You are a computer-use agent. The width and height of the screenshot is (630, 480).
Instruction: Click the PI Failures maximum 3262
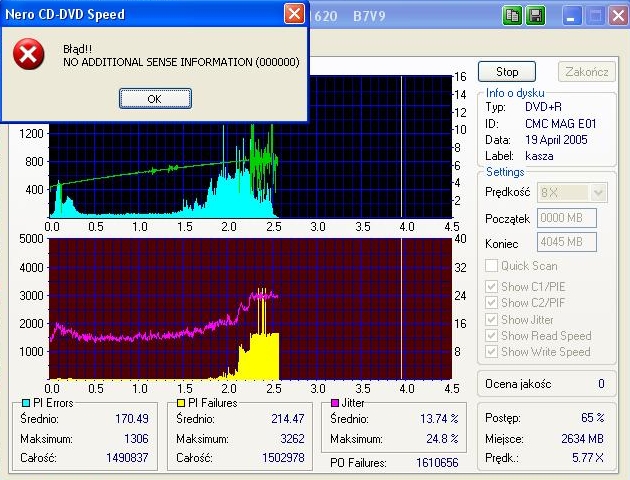pos(292,439)
